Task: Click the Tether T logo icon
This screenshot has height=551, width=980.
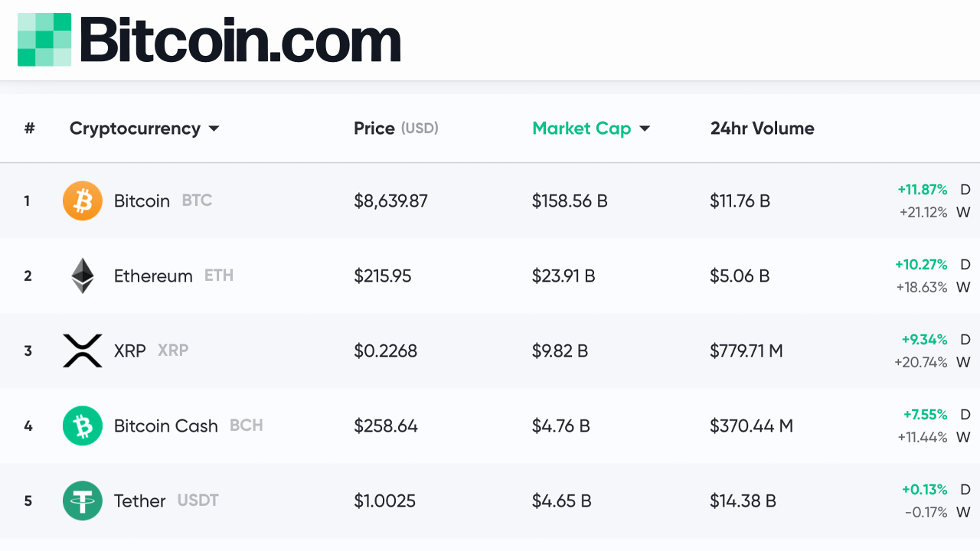Action: coord(83,500)
